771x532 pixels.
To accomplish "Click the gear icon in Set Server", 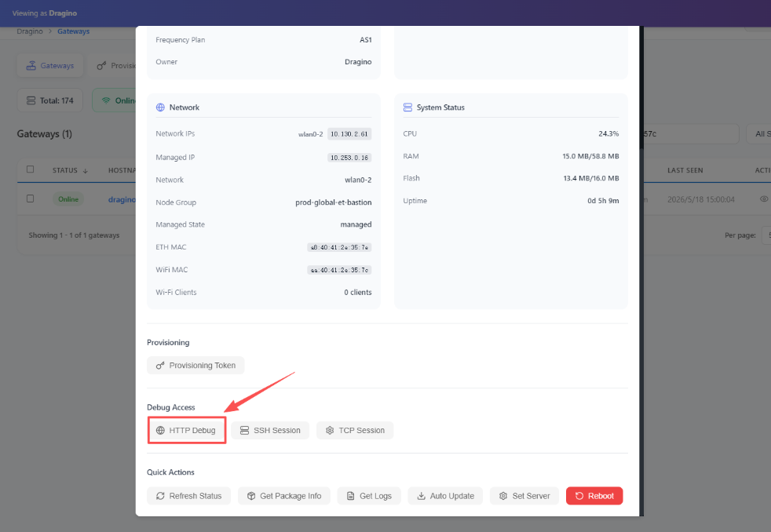I will click(503, 496).
